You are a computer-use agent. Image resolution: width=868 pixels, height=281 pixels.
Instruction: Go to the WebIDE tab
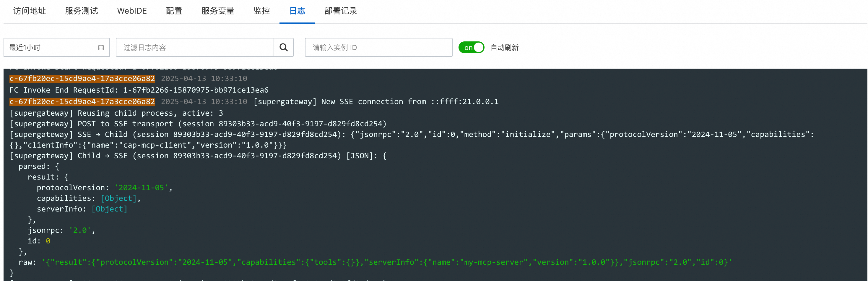(132, 11)
